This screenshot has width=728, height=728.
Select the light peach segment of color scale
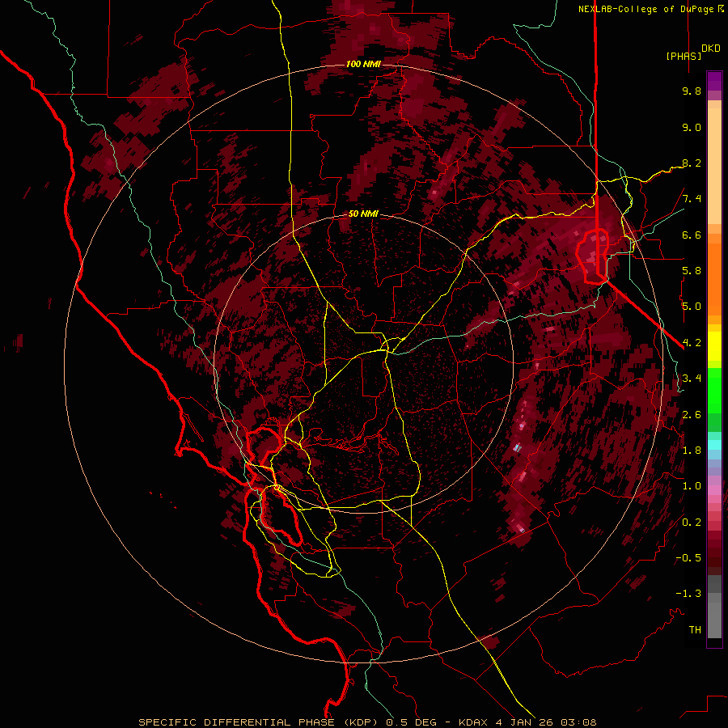pyautogui.click(x=714, y=167)
